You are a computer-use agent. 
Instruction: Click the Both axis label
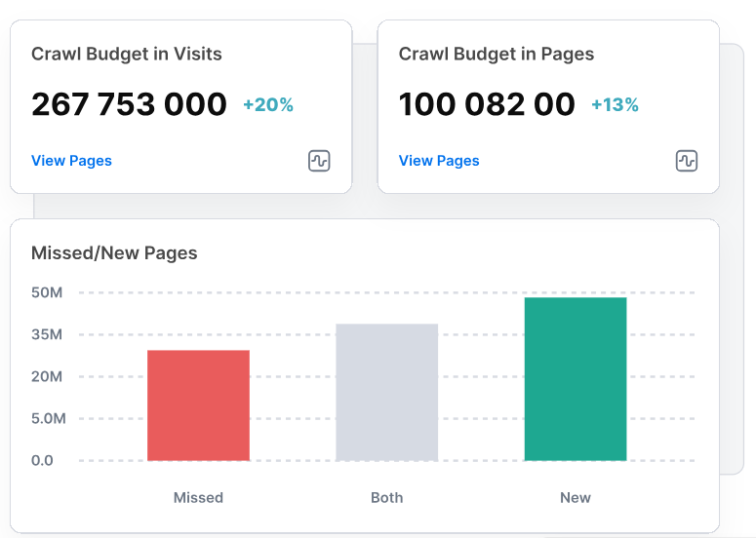pos(387,497)
